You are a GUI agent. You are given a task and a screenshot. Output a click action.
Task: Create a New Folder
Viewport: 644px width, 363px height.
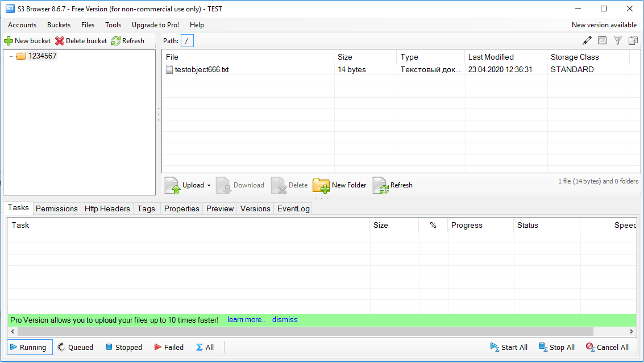coord(339,185)
